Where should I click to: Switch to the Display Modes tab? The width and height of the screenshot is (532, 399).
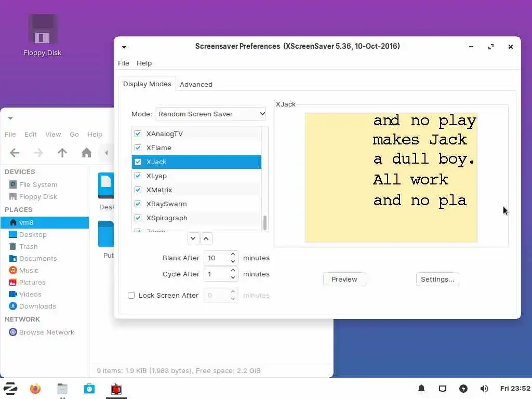pos(147,84)
